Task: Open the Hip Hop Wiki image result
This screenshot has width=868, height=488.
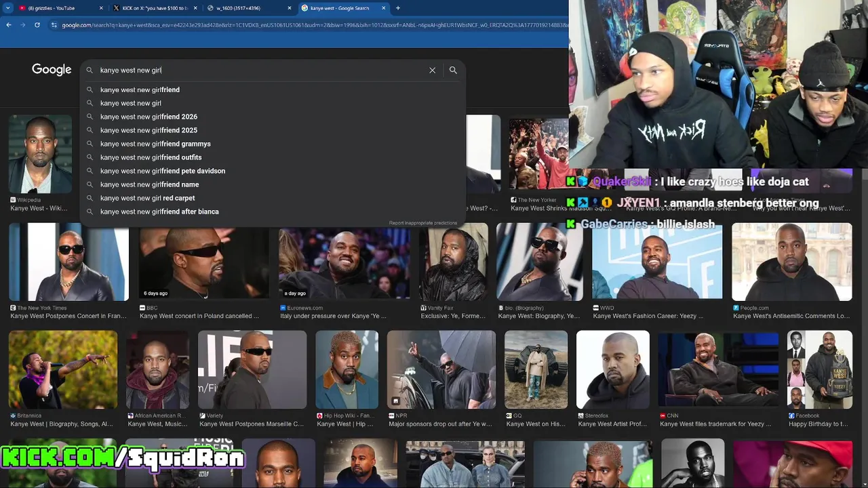Action: [x=347, y=369]
